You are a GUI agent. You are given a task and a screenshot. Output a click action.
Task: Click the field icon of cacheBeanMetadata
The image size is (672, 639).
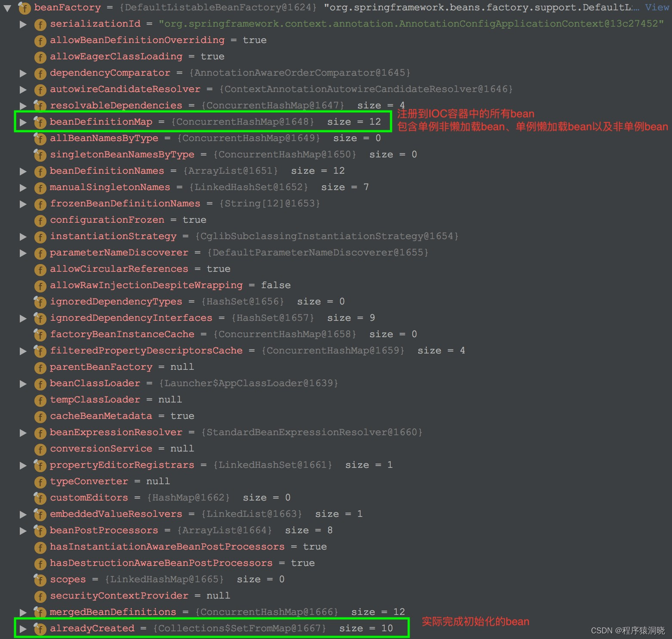pos(40,417)
